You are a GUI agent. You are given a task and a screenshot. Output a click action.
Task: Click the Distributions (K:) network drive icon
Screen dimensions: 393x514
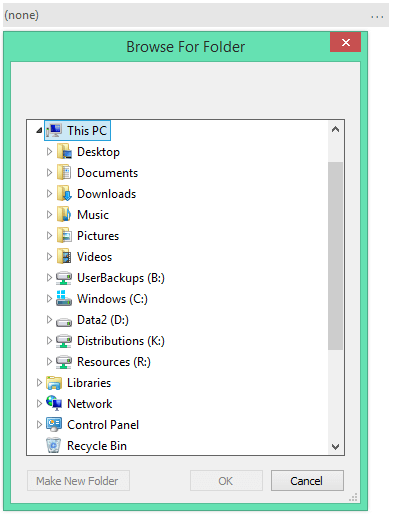(x=64, y=341)
